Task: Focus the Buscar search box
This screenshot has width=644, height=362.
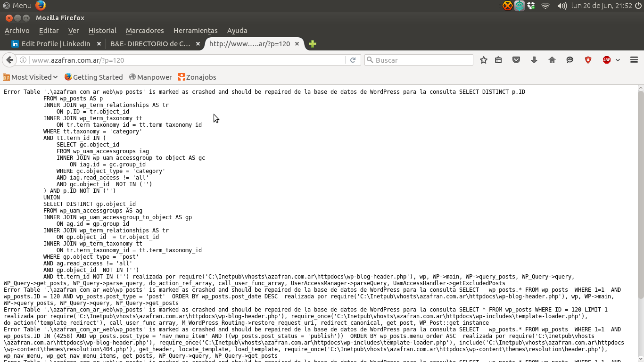Action: (x=419, y=60)
